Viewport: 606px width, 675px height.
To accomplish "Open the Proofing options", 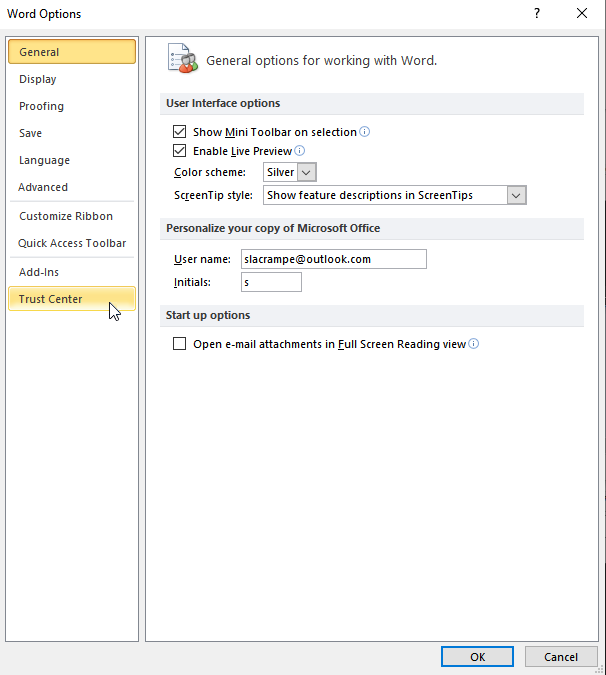I will pos(72,106).
